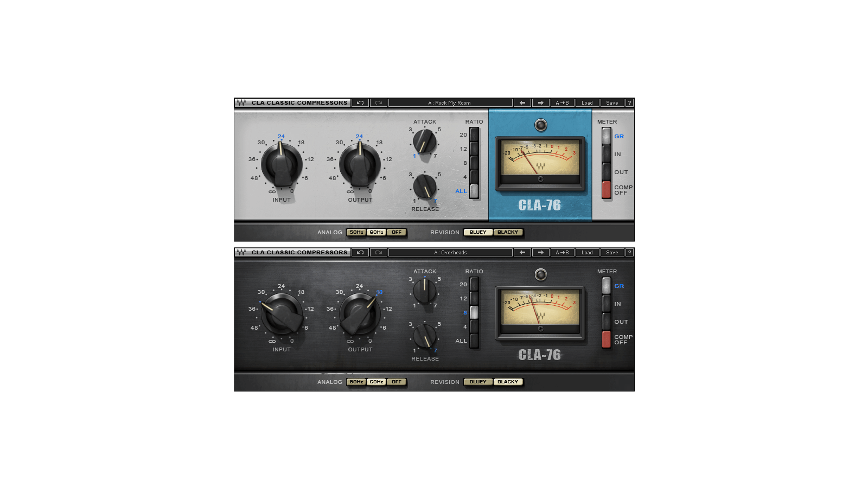
Task: Go to next preset in the Rock My Room plugin
Action: click(x=541, y=102)
